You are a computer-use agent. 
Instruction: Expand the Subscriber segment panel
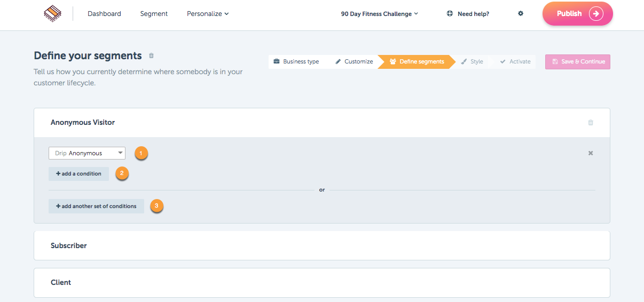pos(322,245)
